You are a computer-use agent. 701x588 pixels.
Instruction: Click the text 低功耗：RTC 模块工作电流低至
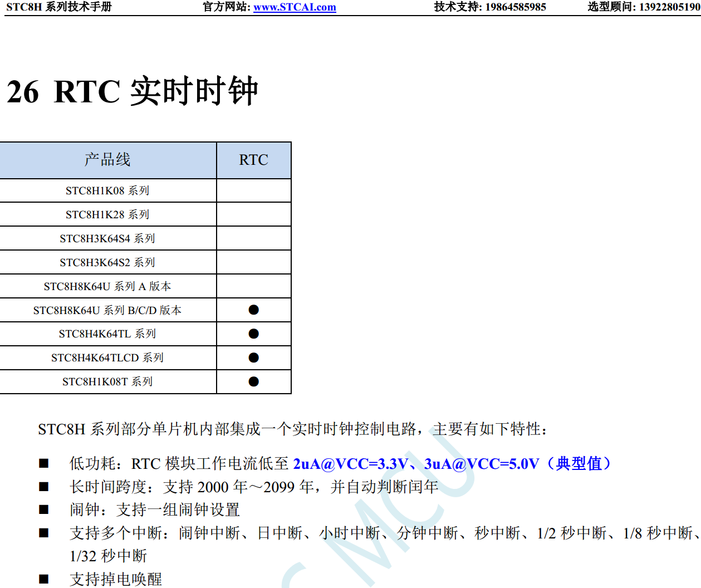(x=179, y=464)
